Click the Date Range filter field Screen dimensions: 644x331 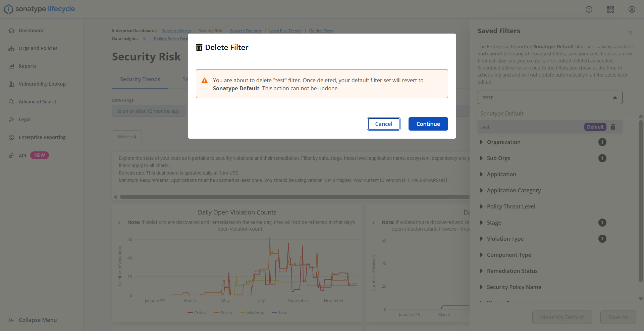(149, 111)
